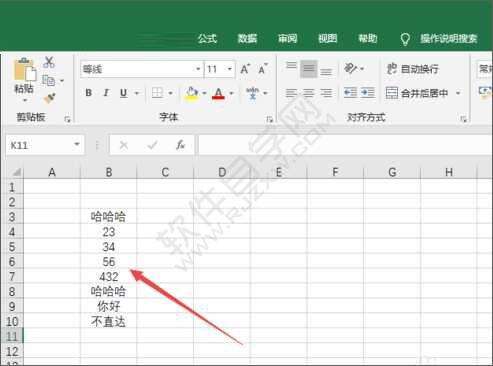Open the paste options dropdown arrow
The height and width of the screenshot is (366, 493).
pos(24,100)
